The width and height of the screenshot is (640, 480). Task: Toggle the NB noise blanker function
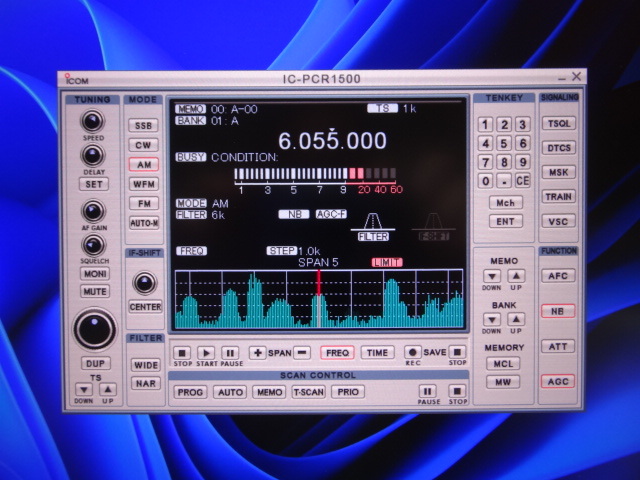point(558,311)
